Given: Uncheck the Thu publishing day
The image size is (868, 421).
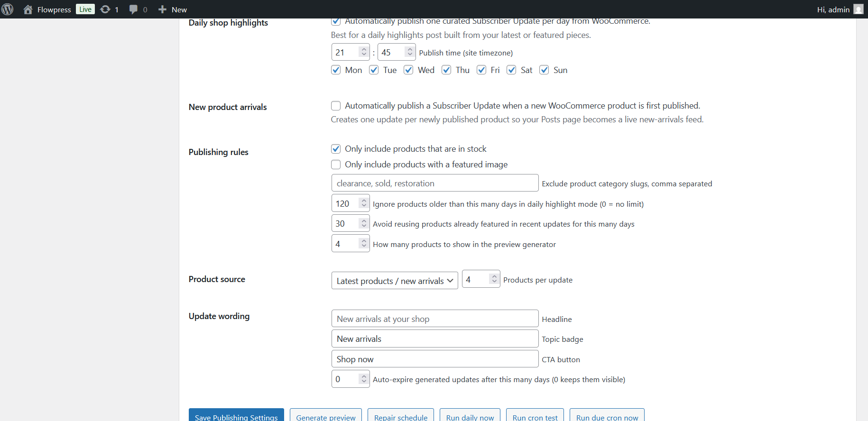Looking at the screenshot, I should pos(446,70).
